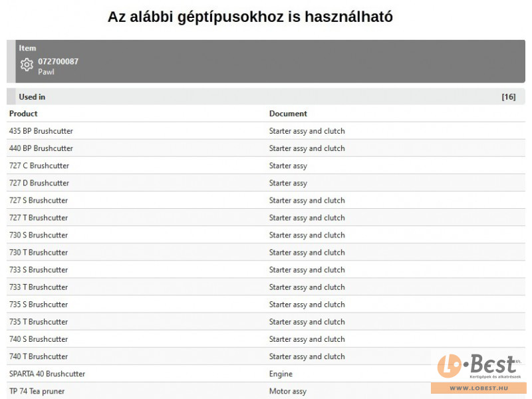
Task: Select the 440 BP Brushcutter product
Action: point(41,148)
